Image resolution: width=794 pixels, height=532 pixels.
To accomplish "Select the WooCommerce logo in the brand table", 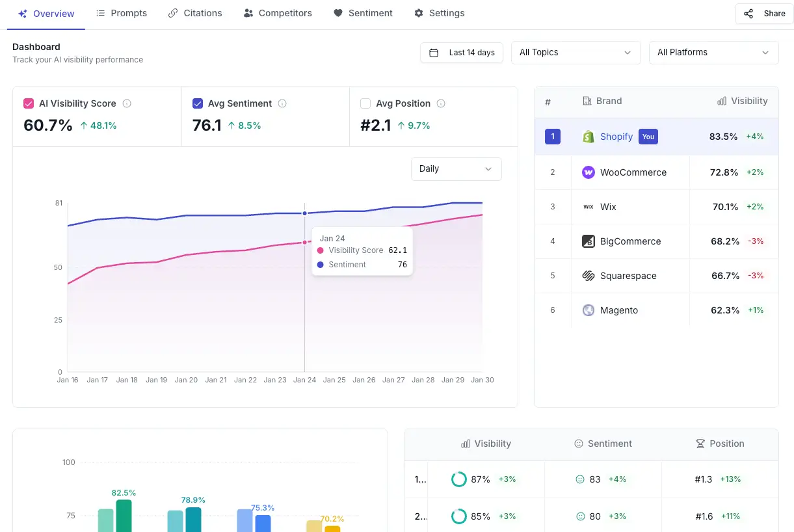I will tap(589, 172).
